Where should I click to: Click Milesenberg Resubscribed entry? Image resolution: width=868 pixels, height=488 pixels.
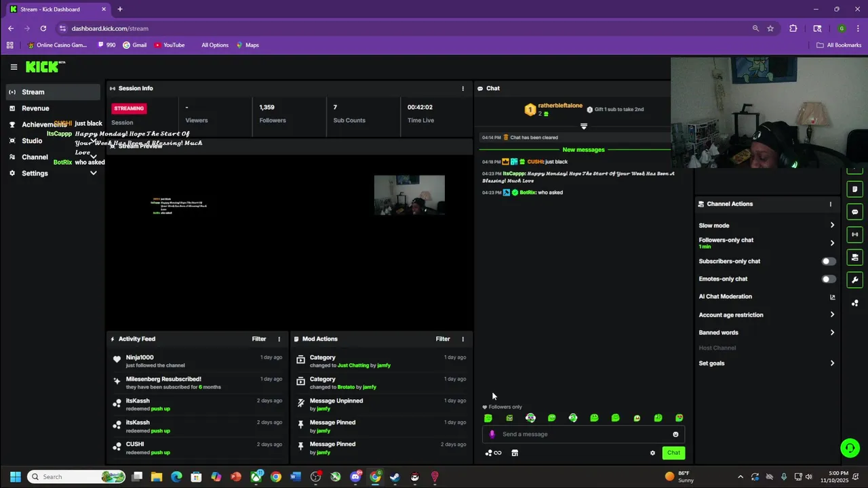pos(197,383)
